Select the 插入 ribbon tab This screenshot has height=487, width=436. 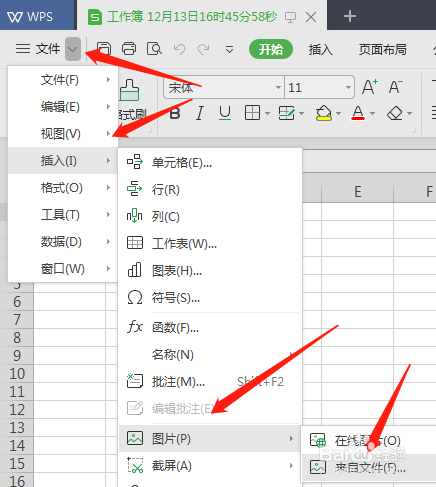point(320,50)
